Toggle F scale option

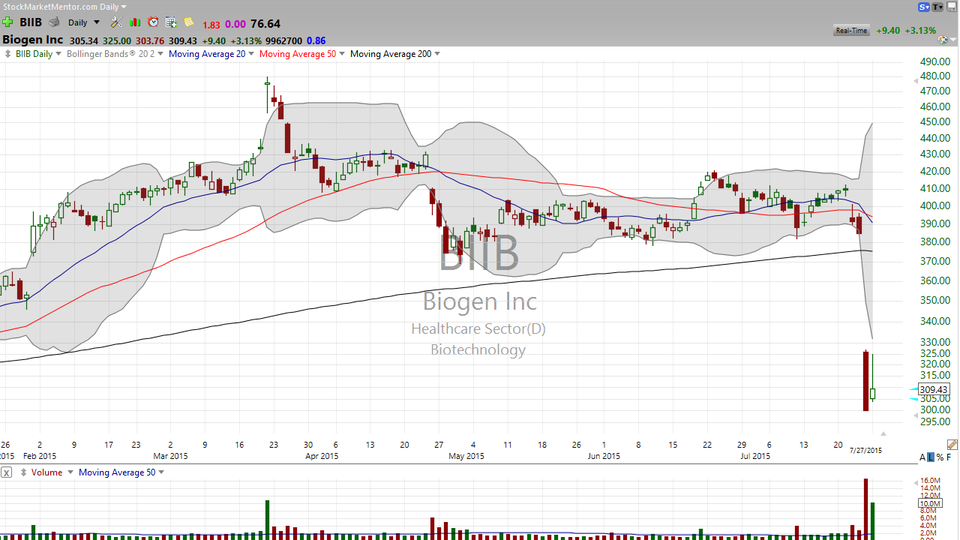click(949, 457)
